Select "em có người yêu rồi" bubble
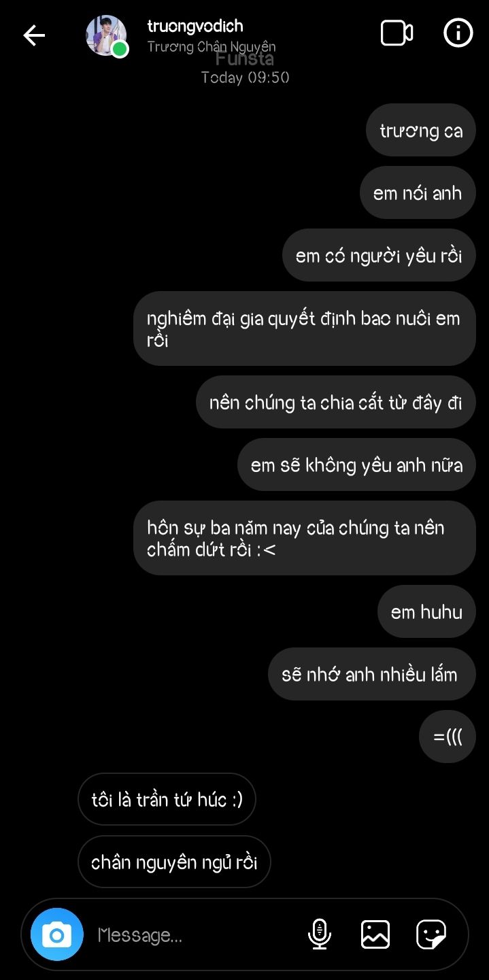 click(379, 256)
